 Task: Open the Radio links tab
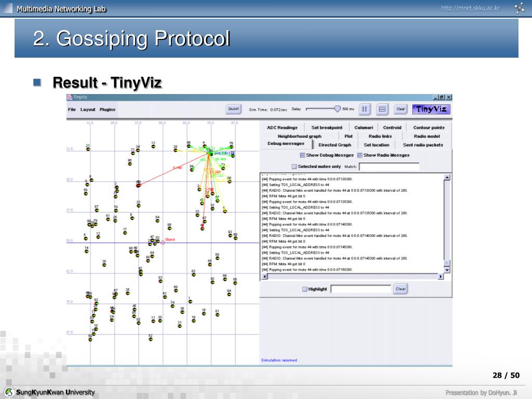[x=380, y=136]
